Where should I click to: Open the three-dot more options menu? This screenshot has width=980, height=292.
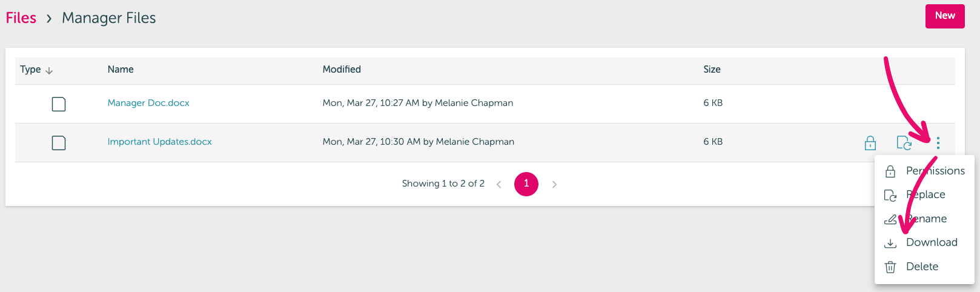pos(938,143)
